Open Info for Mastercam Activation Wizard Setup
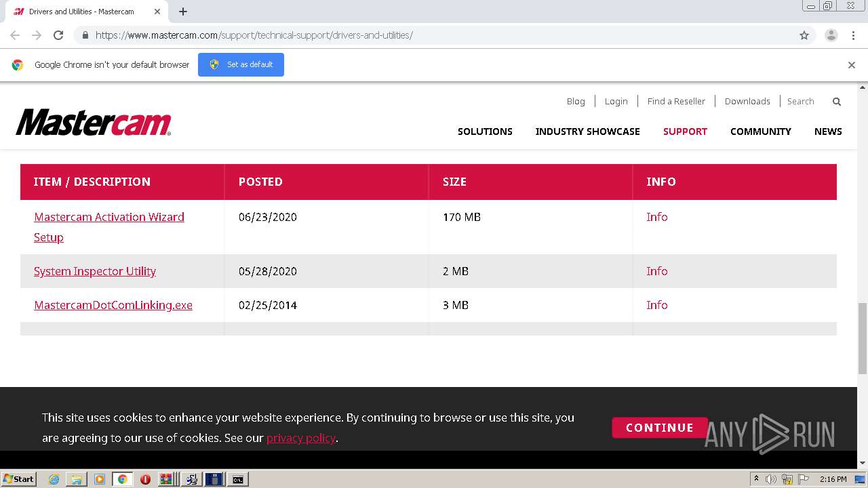 pos(657,217)
